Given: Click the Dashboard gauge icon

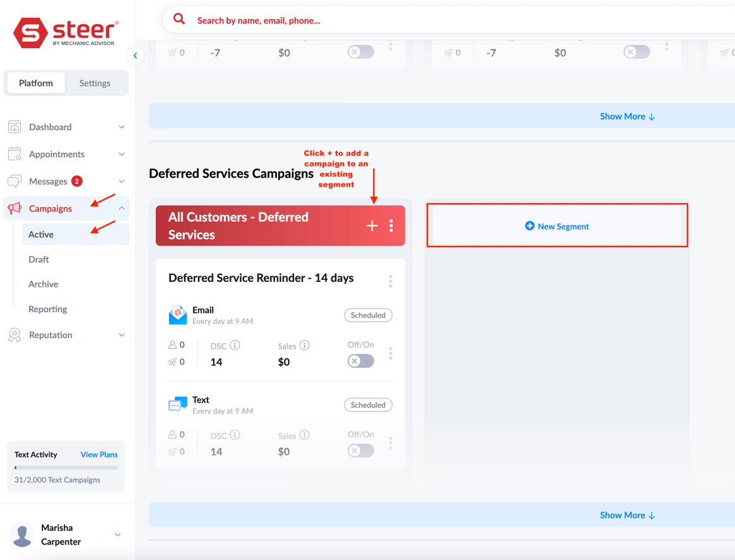Looking at the screenshot, I should [15, 127].
